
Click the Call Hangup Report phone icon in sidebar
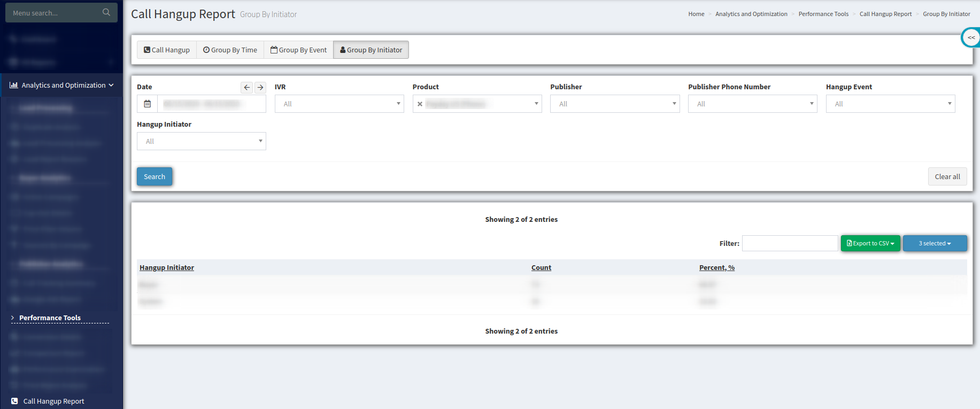click(14, 401)
